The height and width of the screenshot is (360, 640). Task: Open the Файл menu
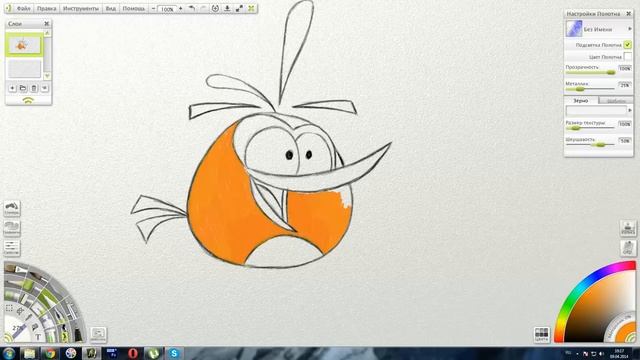23,8
